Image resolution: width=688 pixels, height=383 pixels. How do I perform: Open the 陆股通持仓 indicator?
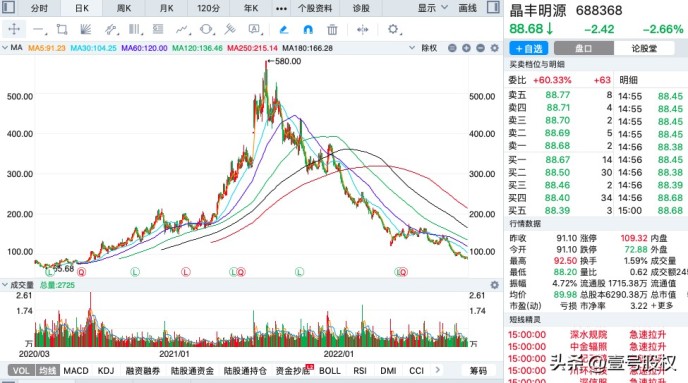click(x=245, y=371)
